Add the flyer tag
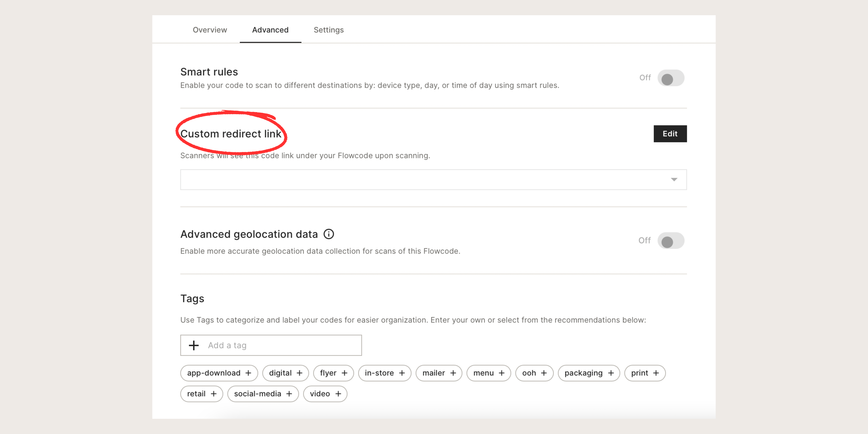 333,373
